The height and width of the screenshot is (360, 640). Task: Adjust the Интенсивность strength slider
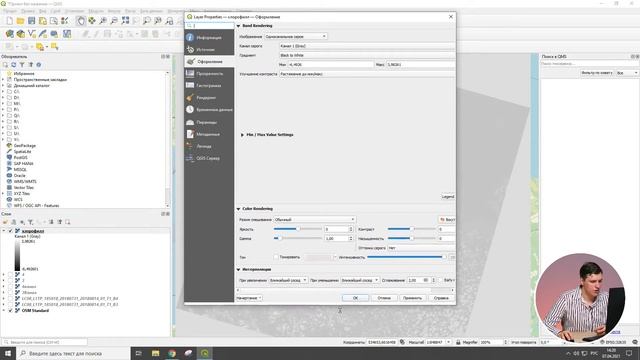tap(407, 257)
